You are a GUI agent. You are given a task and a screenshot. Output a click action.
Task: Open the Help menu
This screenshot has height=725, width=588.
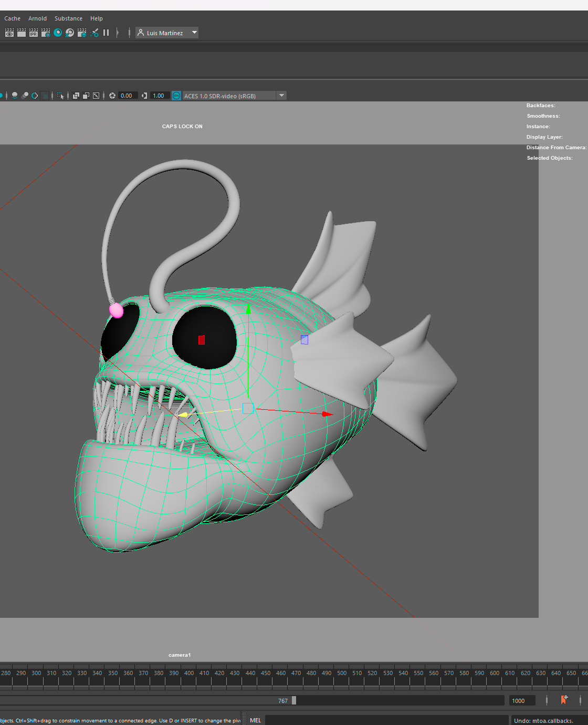coord(96,18)
